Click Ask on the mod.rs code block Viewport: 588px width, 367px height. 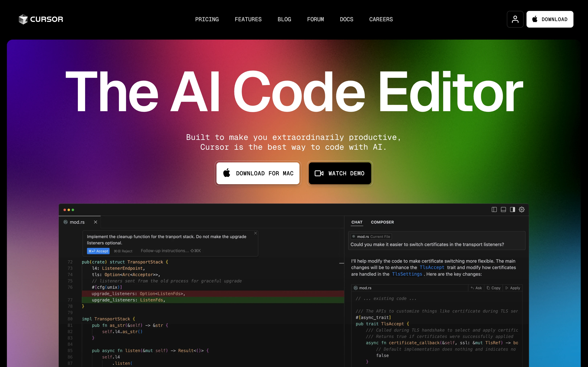pos(476,288)
